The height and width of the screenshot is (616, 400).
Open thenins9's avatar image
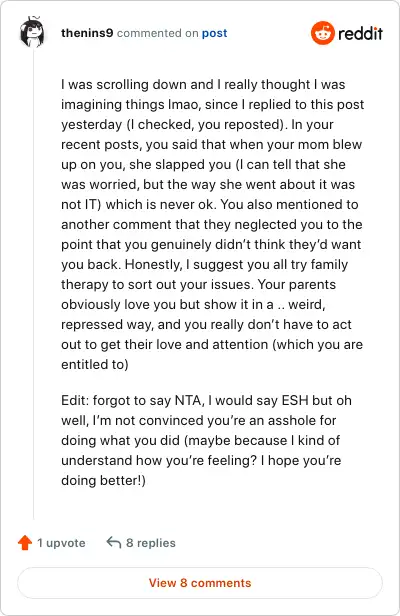point(32,32)
